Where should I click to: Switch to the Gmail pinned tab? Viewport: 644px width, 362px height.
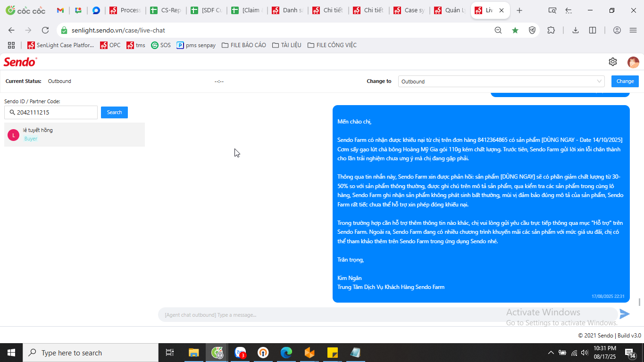tap(60, 10)
